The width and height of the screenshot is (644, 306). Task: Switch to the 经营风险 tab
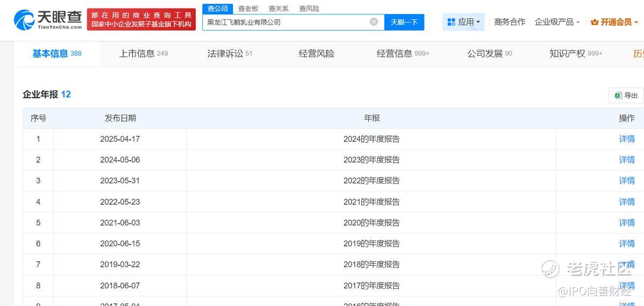pyautogui.click(x=317, y=54)
